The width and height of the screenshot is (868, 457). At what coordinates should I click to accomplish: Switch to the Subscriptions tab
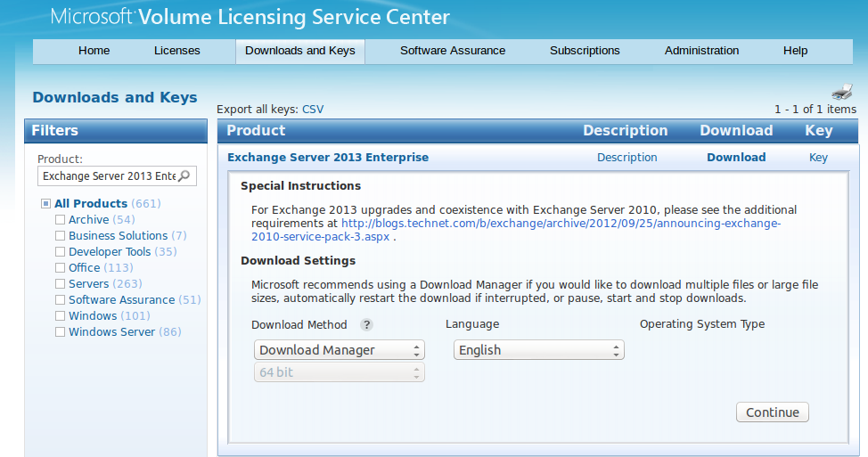coord(585,51)
